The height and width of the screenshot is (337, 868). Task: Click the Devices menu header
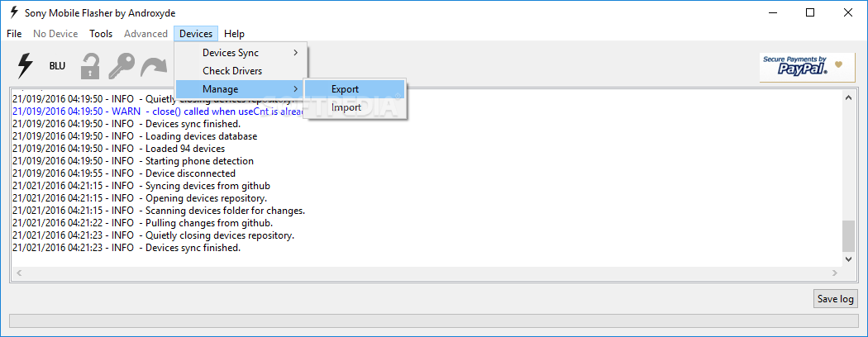[196, 34]
